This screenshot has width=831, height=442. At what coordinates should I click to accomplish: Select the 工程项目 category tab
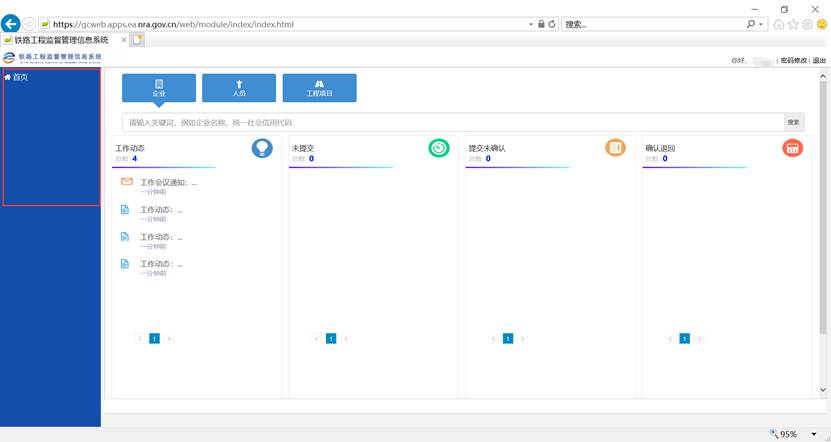point(319,88)
